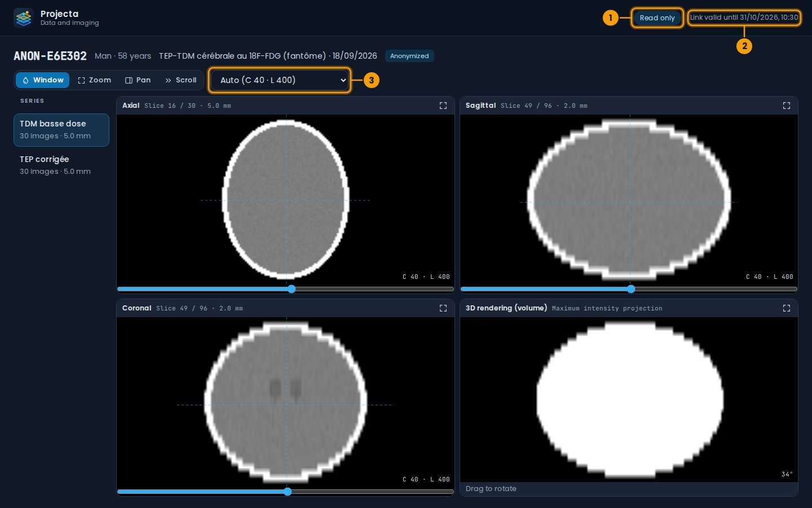The height and width of the screenshot is (508, 812).
Task: Click the Sagittal C 40 · L 400 overlay
Action: click(x=770, y=277)
